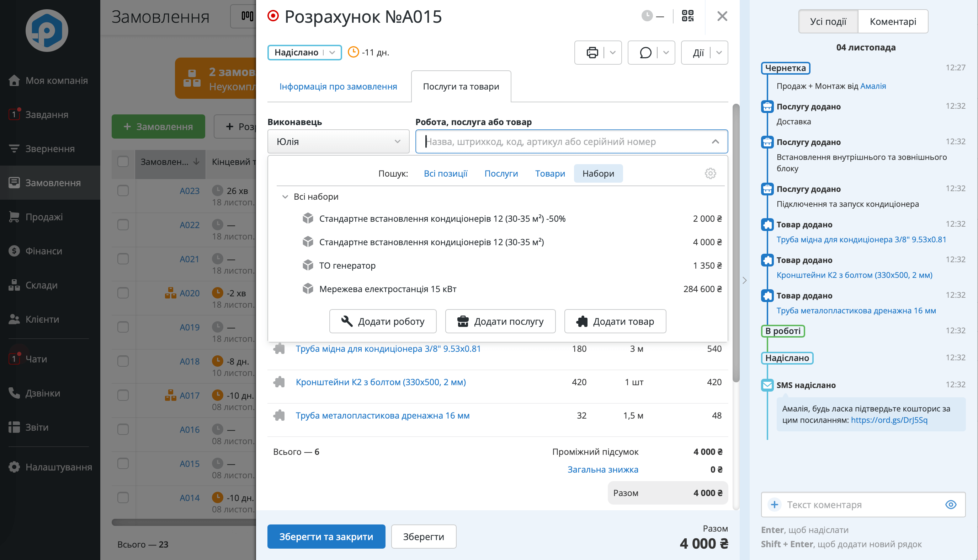Open Клієнти in sidebar

coord(50,319)
